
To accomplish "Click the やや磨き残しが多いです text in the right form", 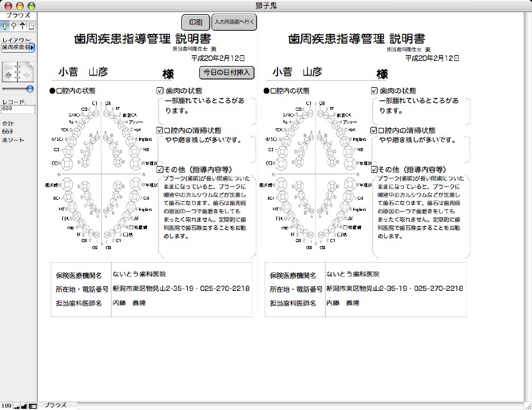I will point(417,140).
